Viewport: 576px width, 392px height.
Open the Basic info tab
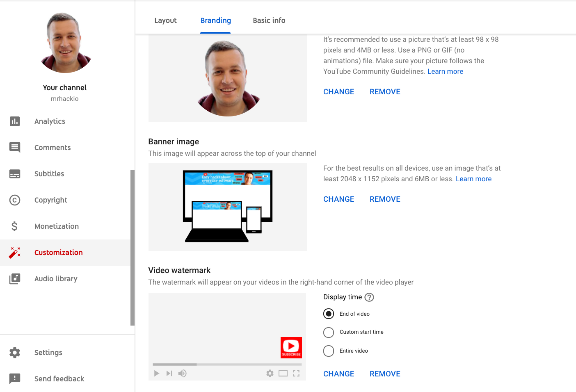click(269, 21)
